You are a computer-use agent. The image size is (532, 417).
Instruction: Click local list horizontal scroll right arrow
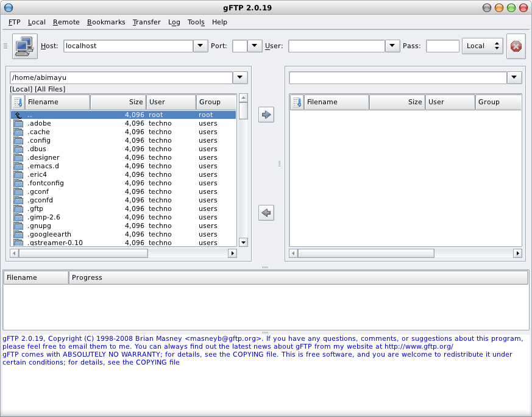point(232,253)
